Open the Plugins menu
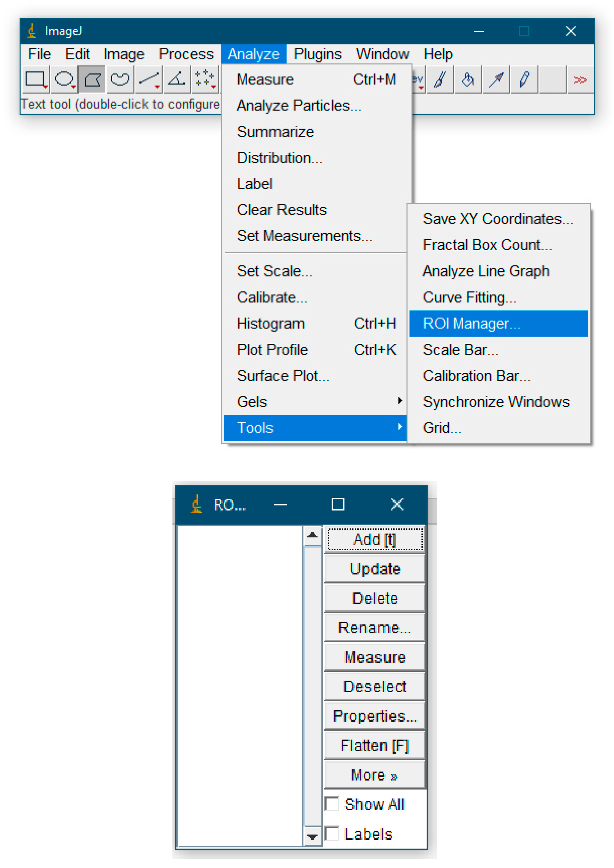The width and height of the screenshot is (614, 868). click(x=318, y=55)
